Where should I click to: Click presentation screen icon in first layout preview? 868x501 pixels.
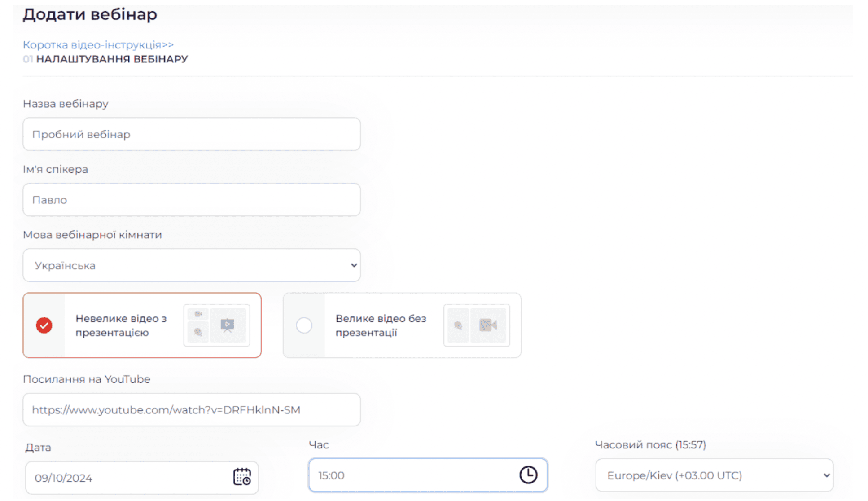[x=228, y=325]
